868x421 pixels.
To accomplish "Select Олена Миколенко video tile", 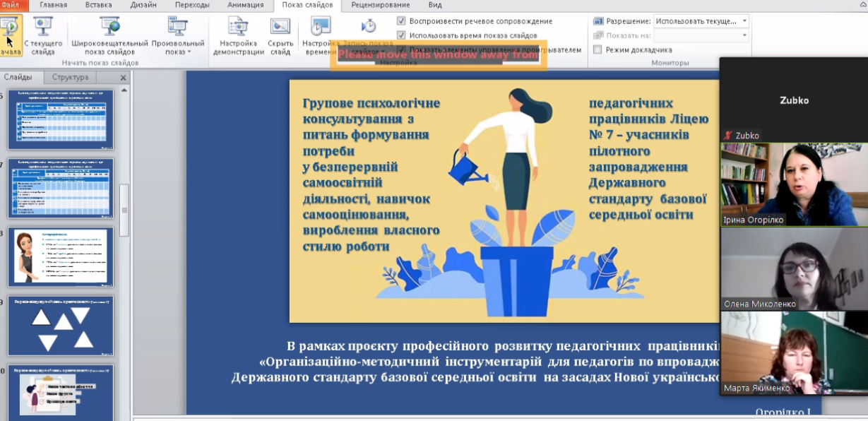I will 794,268.
